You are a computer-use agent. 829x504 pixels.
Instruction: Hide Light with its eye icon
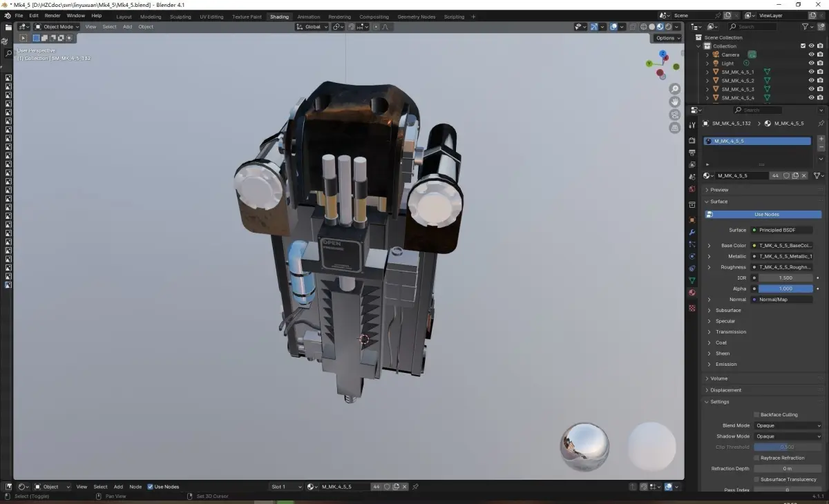pos(812,64)
